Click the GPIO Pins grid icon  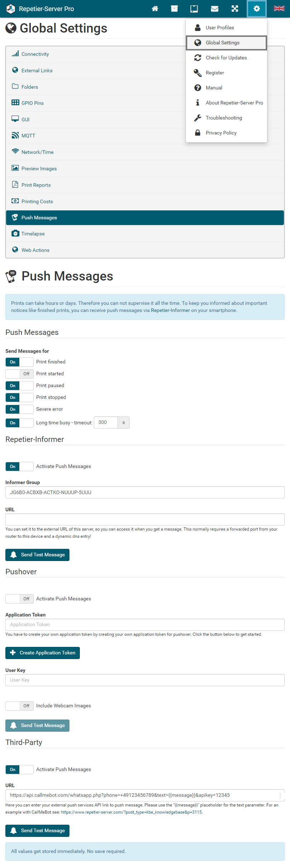15,103
